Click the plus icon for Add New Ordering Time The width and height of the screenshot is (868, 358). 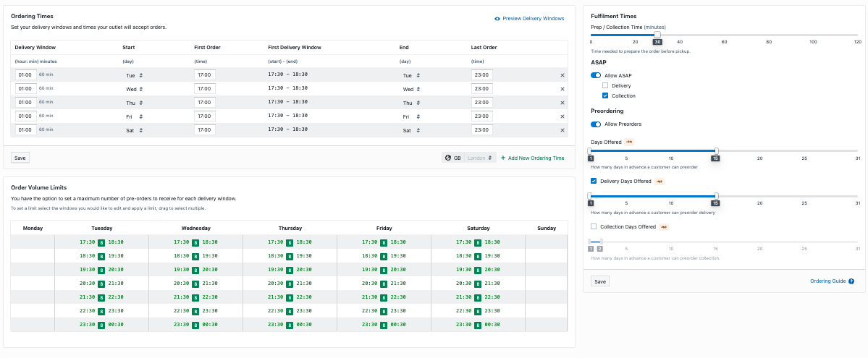(x=503, y=158)
